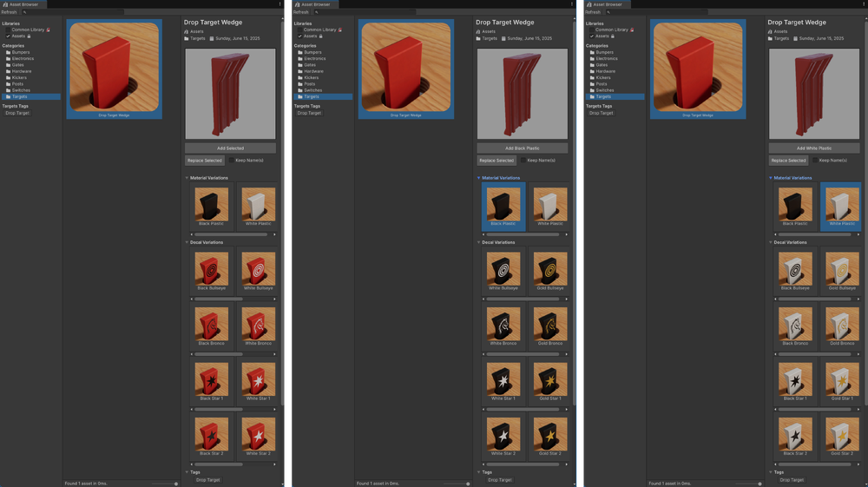
Task: Click middle window's Asset Browser tab
Action: tap(315, 3)
